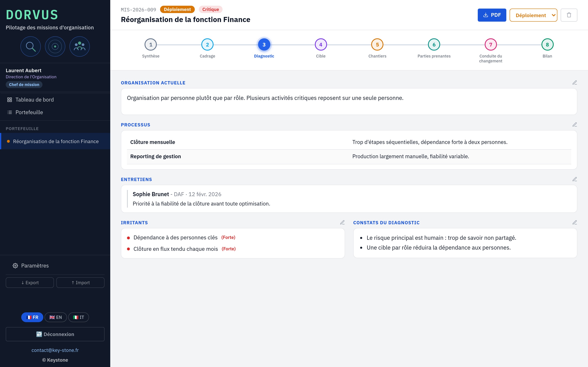Image resolution: width=588 pixels, height=367 pixels.
Task: Open the Déploiement status dropdown
Action: [533, 15]
